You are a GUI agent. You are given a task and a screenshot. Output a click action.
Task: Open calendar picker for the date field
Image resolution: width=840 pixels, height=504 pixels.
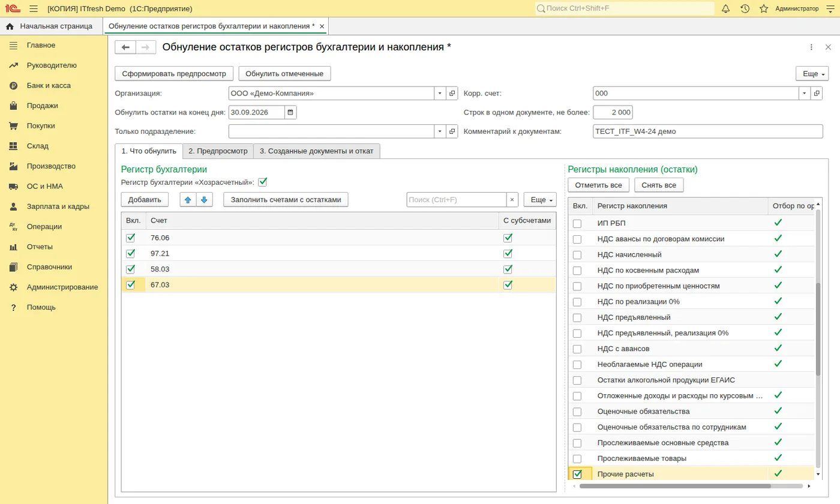click(290, 112)
